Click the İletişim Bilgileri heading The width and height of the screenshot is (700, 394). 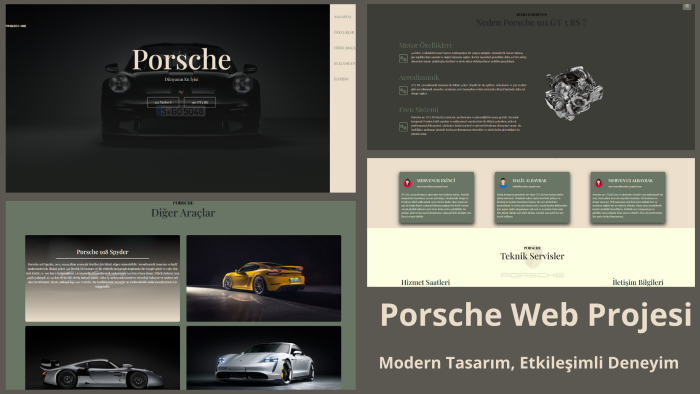(x=638, y=282)
